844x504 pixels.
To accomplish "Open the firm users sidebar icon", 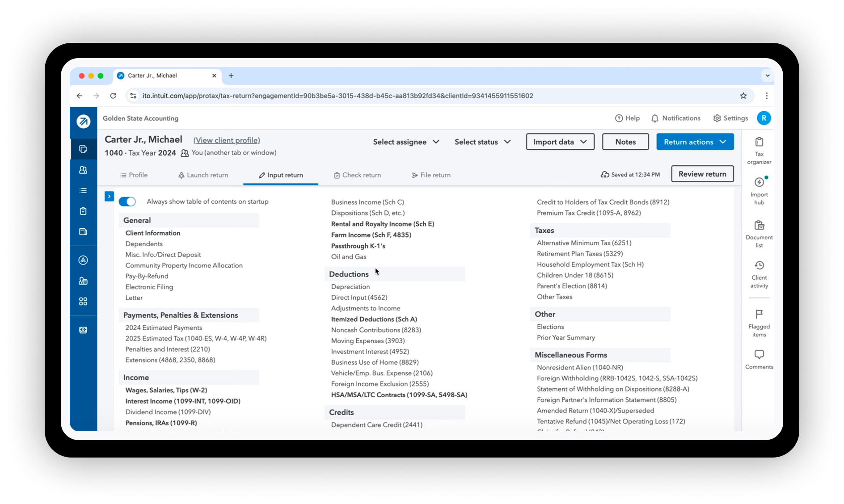I will coord(83,281).
